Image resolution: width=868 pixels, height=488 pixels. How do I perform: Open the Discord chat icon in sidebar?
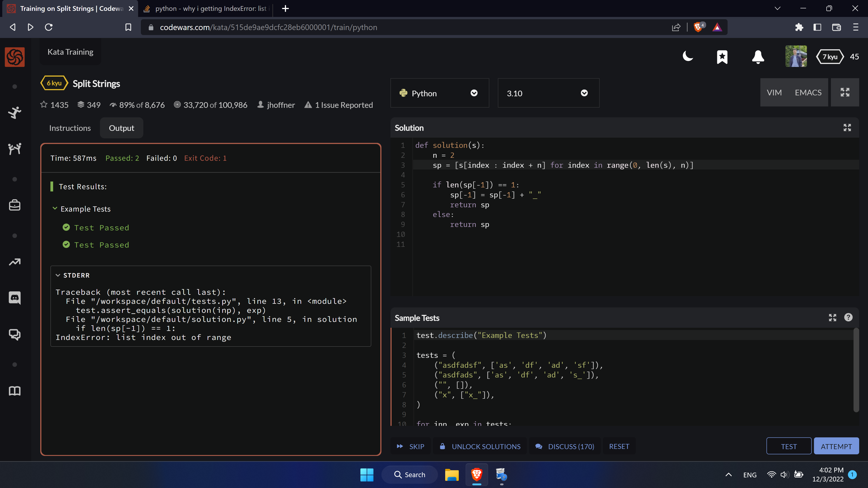[x=14, y=298]
